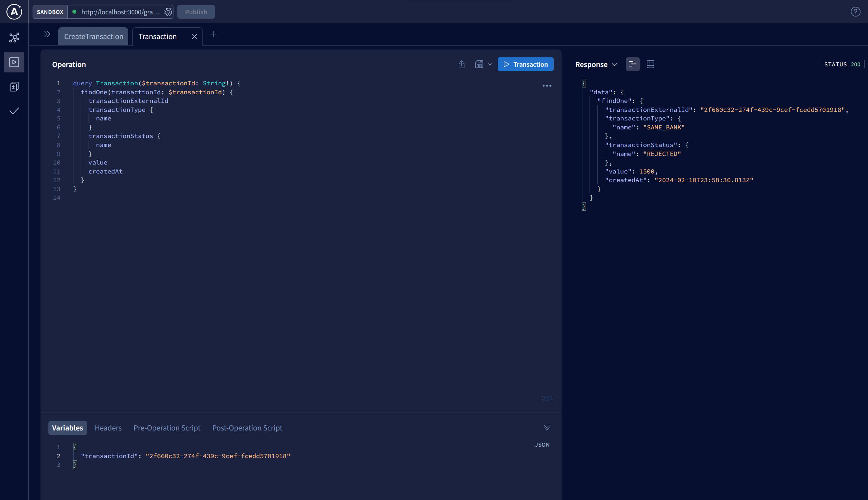Viewport: 868px width, 500px height.
Task: Click the save operation icon
Action: click(x=479, y=64)
